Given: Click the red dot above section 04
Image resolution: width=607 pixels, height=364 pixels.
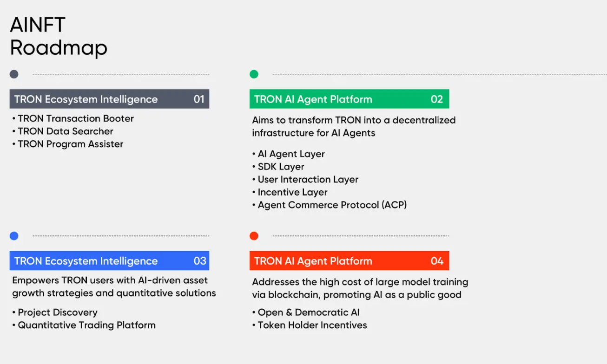Looking at the screenshot, I should point(254,236).
